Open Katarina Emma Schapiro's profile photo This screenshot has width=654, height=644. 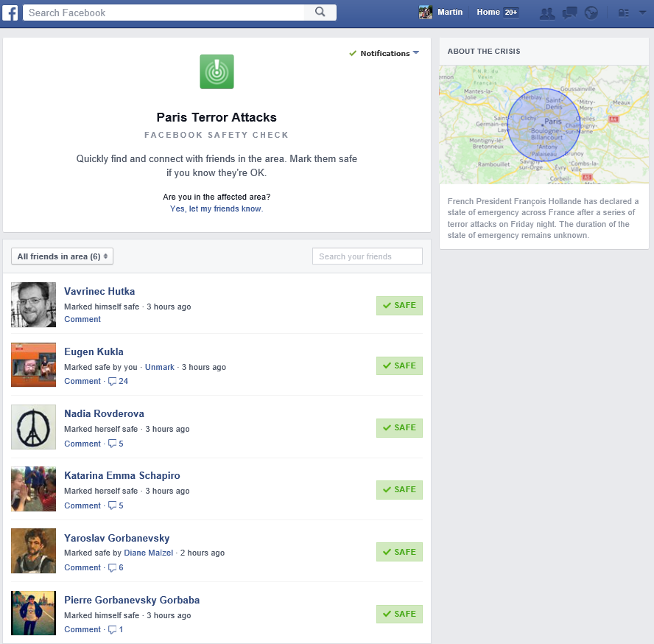[33, 489]
